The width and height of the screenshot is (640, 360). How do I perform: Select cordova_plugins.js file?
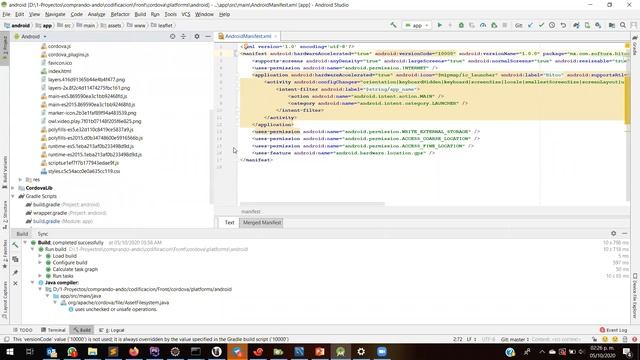tap(68, 54)
